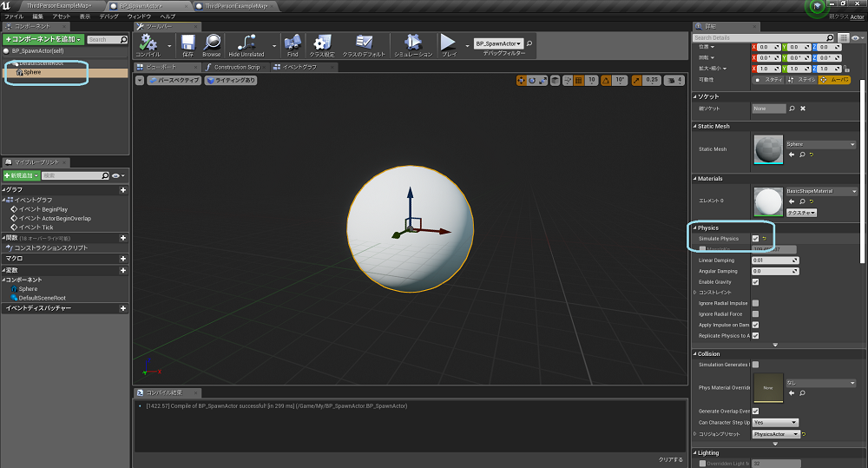Click the Browse toolbar icon
The height and width of the screenshot is (468, 868).
pos(212,45)
